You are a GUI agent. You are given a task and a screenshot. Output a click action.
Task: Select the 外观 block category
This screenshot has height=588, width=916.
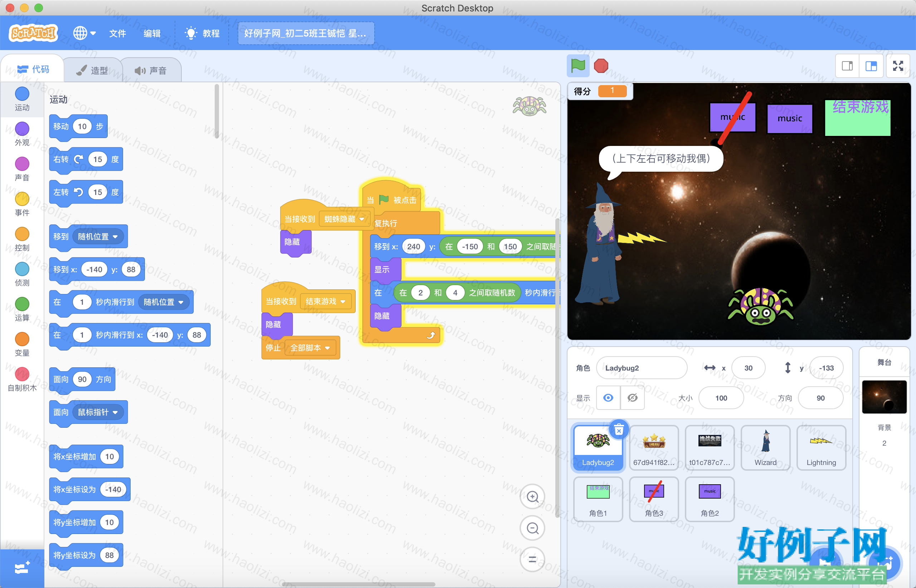[x=22, y=134]
